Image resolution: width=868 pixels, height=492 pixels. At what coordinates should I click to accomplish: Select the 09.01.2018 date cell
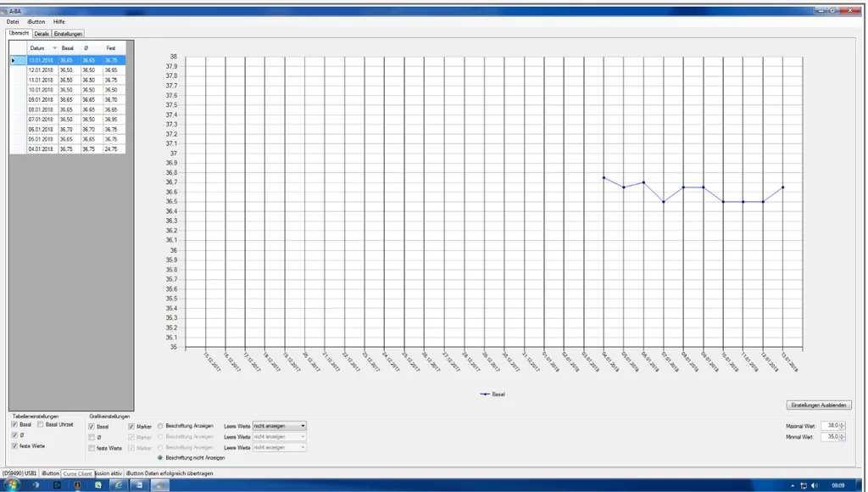pyautogui.click(x=41, y=100)
